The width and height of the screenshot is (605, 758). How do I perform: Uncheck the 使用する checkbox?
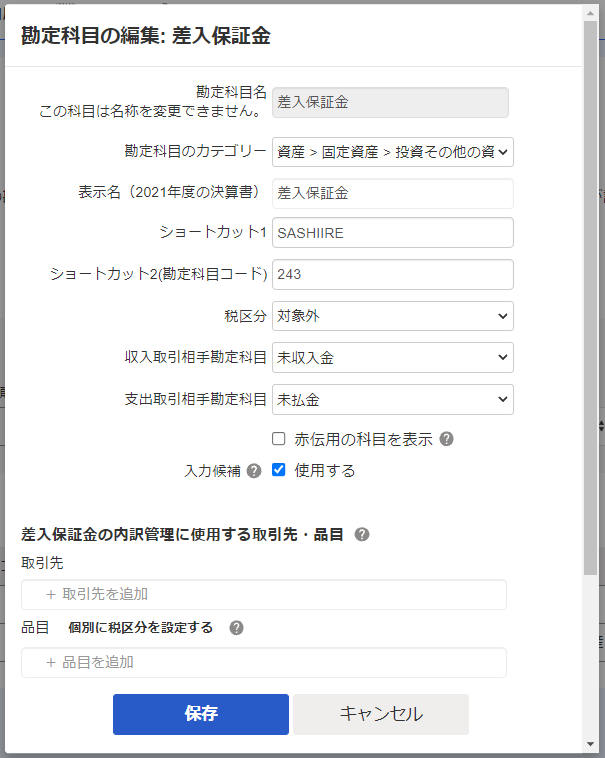point(279,470)
